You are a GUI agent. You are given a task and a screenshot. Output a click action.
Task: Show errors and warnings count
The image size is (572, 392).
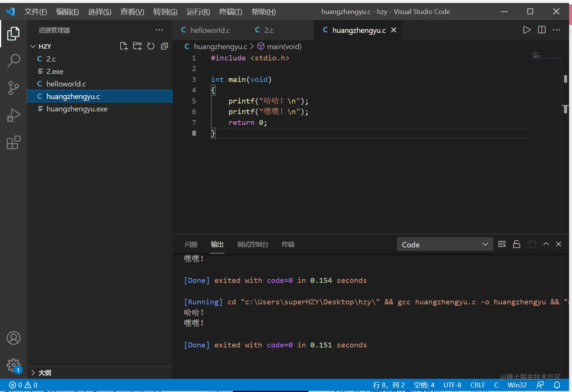23,385
